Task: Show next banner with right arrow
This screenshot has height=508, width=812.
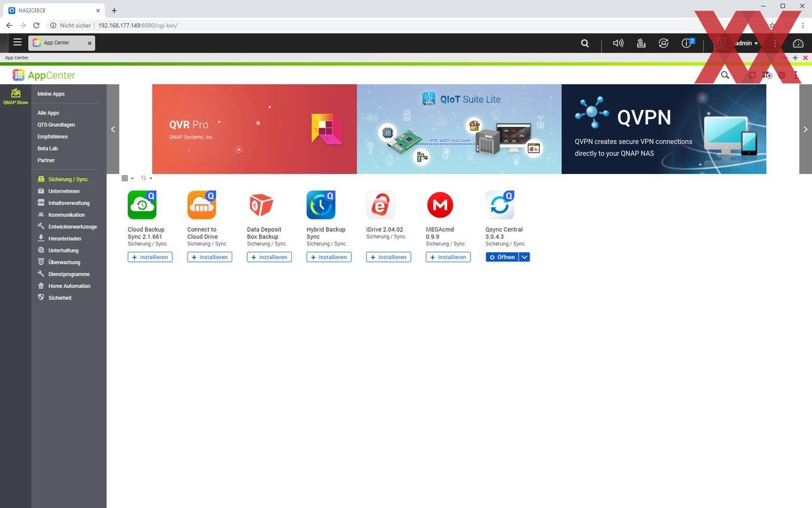Action: pyautogui.click(x=805, y=129)
